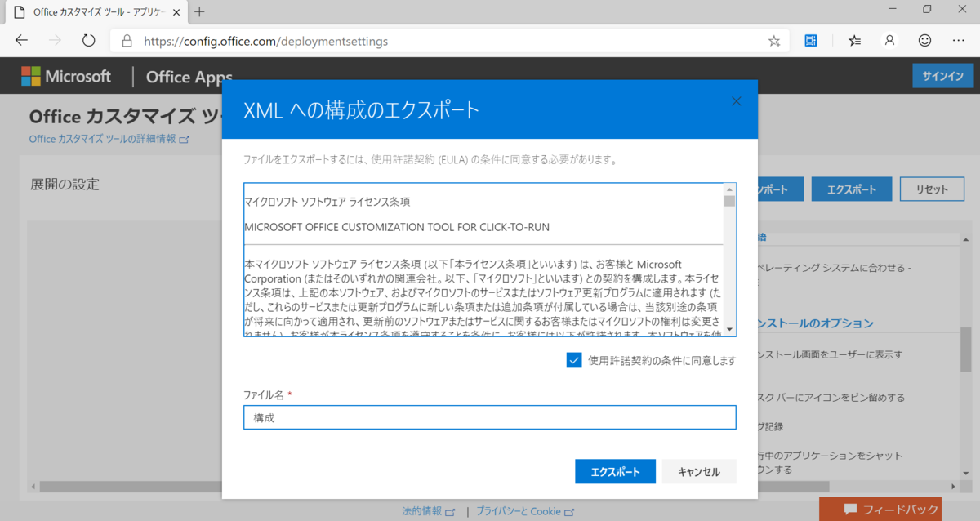
Task: Open the browser settings menu
Action: (959, 40)
